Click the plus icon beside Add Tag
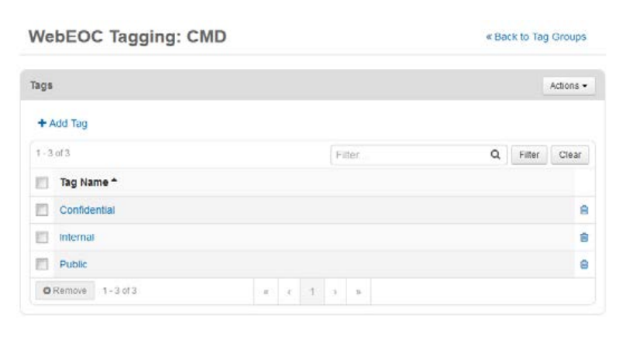Screen dimensions: 626x364 (x=41, y=123)
